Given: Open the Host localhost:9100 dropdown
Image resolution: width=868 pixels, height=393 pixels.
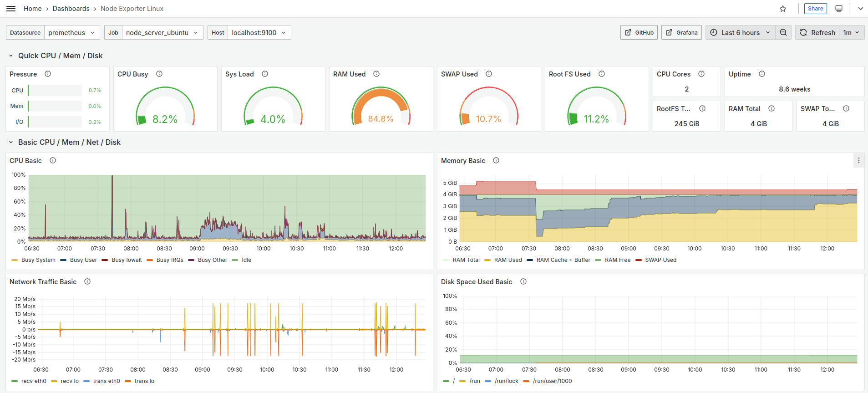Looking at the screenshot, I should click(259, 32).
